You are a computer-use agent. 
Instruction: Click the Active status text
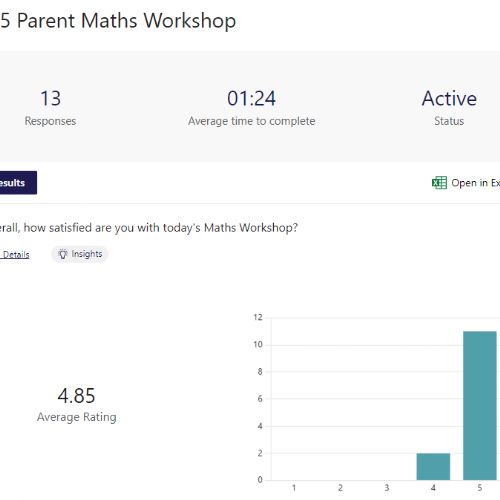(x=449, y=98)
